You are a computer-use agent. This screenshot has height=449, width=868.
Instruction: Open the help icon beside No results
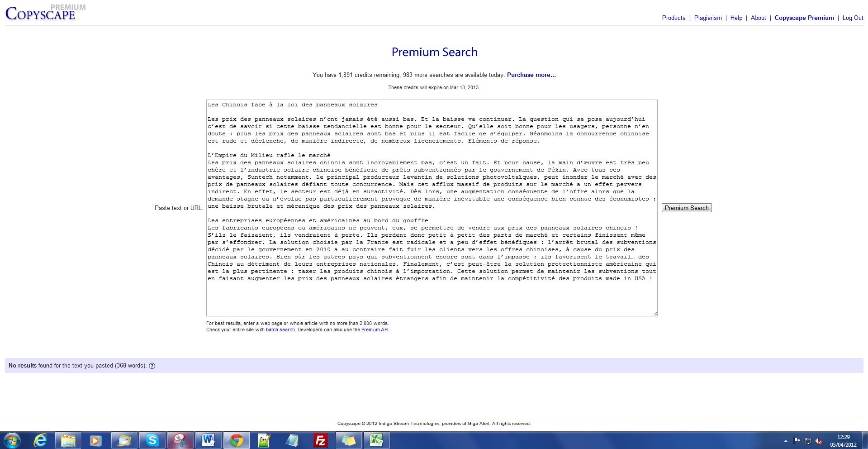tap(152, 366)
